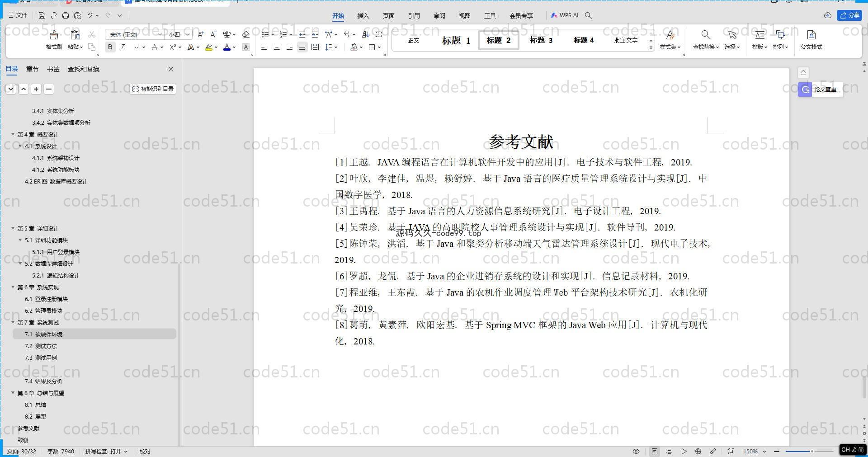Image resolution: width=868 pixels, height=457 pixels.
Task: Open the Style Set (样式集) tool
Action: (670, 39)
